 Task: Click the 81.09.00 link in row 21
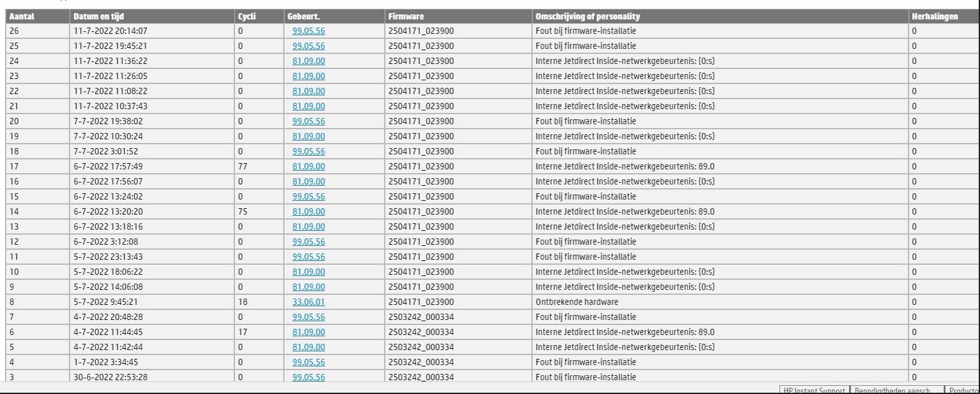click(x=308, y=106)
